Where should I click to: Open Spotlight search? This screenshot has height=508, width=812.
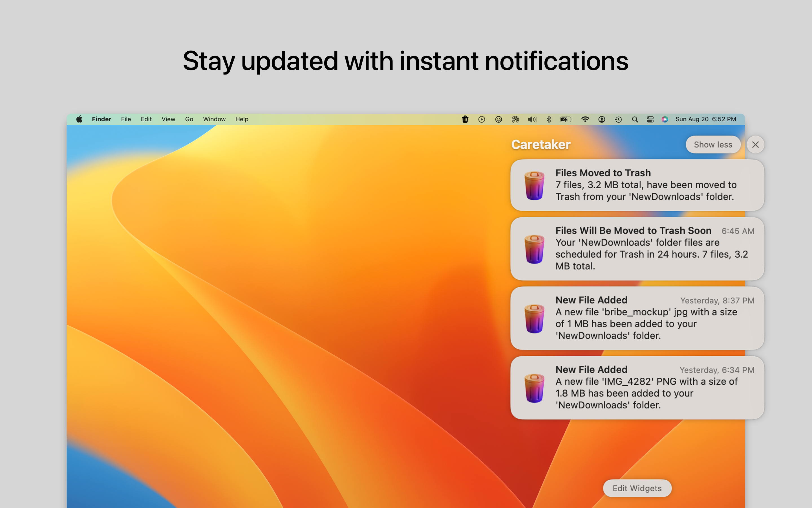tap(635, 119)
